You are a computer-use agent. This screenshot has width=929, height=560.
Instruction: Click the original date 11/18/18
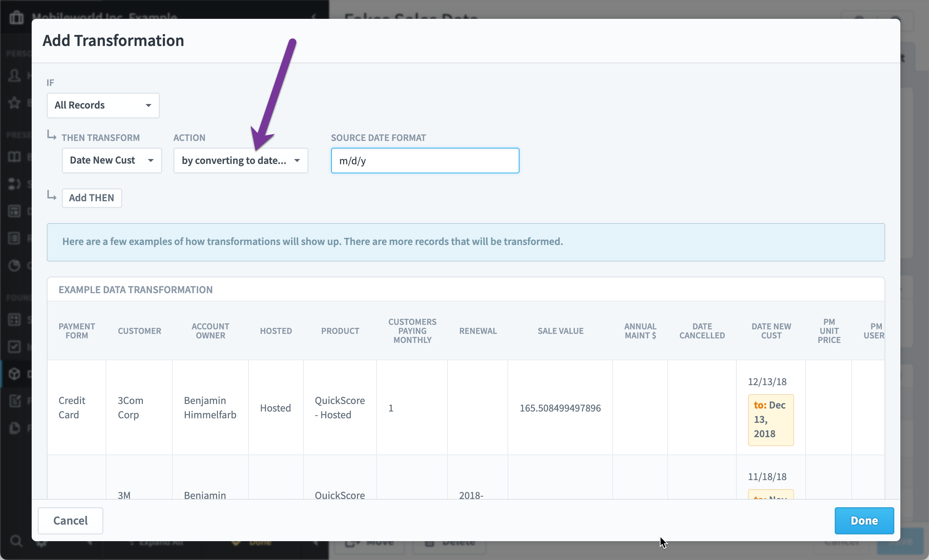[767, 477]
